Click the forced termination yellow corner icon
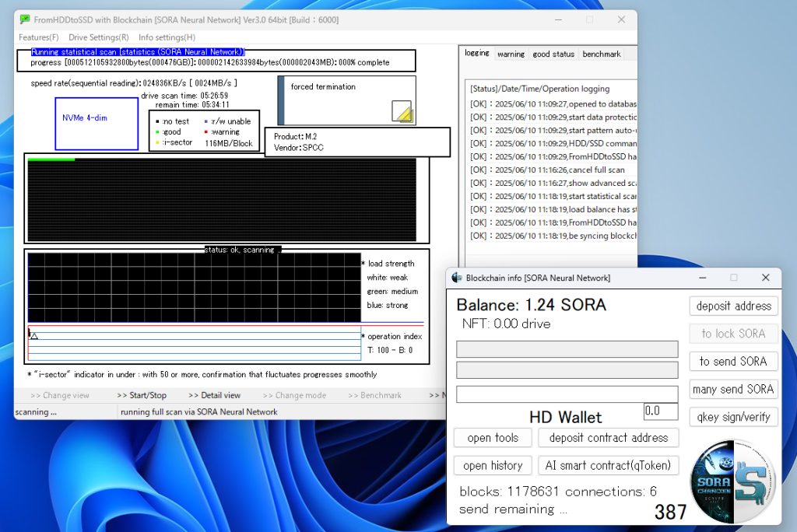Viewport: 797px width, 532px height. point(402,110)
